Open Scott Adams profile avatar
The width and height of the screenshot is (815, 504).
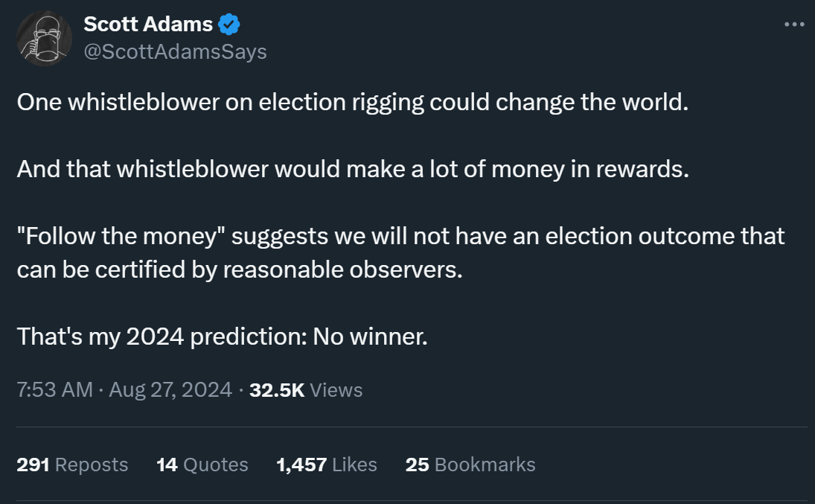(x=44, y=39)
